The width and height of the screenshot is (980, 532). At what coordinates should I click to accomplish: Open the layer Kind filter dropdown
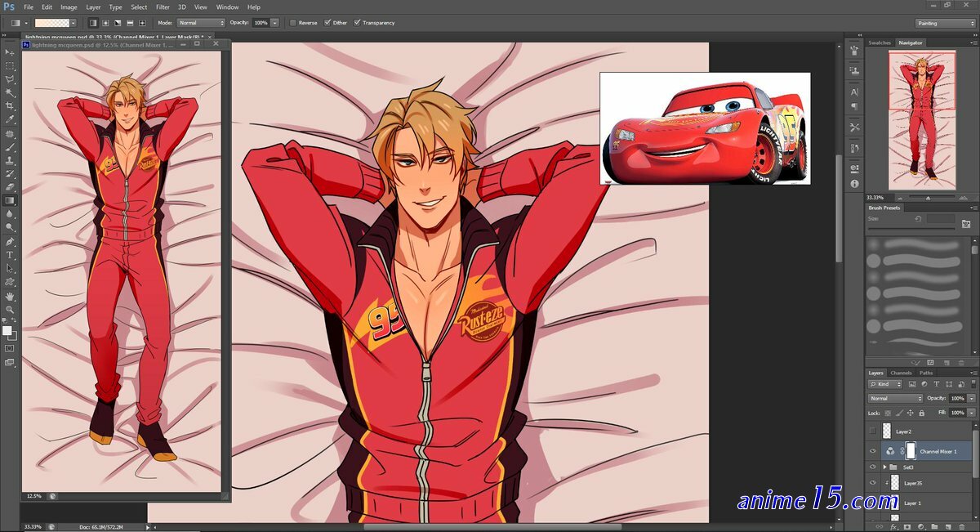(885, 383)
